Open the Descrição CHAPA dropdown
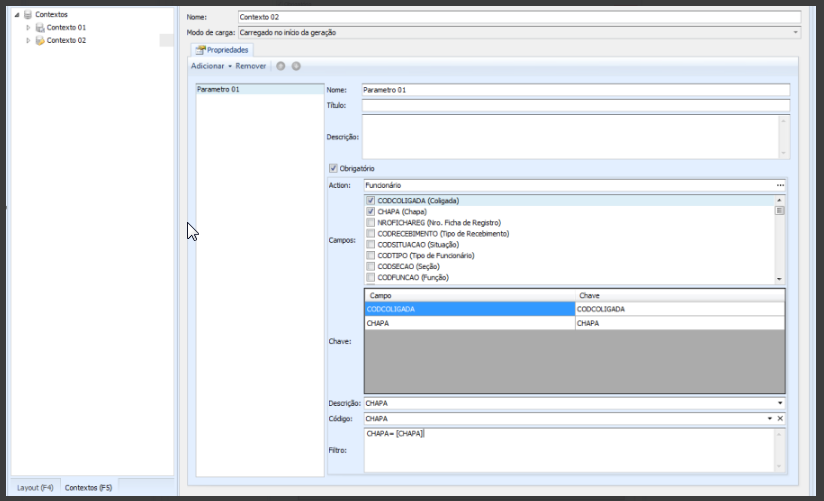 point(780,404)
